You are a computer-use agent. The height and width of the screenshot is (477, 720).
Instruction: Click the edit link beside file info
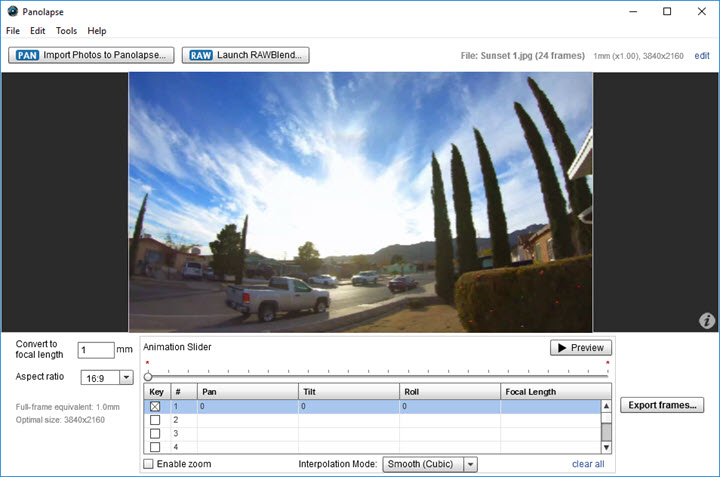(702, 56)
